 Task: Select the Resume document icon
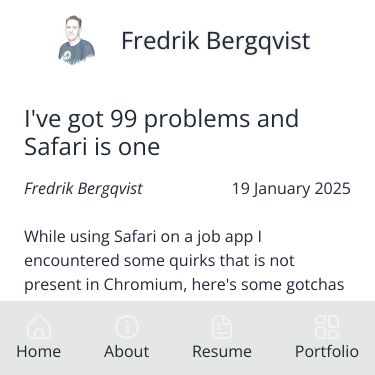pyautogui.click(x=222, y=327)
